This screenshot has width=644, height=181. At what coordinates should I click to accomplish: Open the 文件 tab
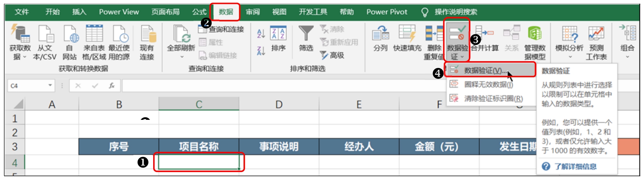[x=22, y=12]
